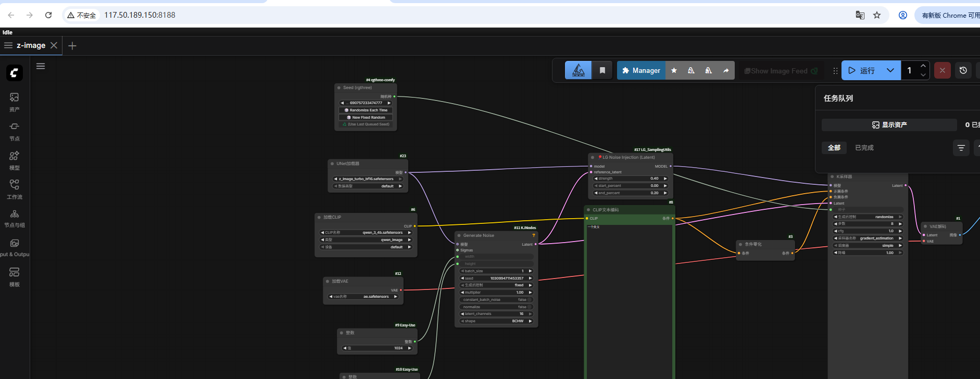Screen dimensions: 980x379
Task: Open the queue history clock icon
Action: tap(963, 70)
